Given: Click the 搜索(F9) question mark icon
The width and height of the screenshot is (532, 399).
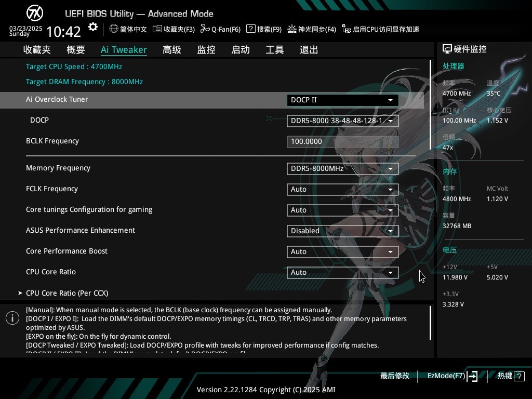Looking at the screenshot, I should click(251, 29).
